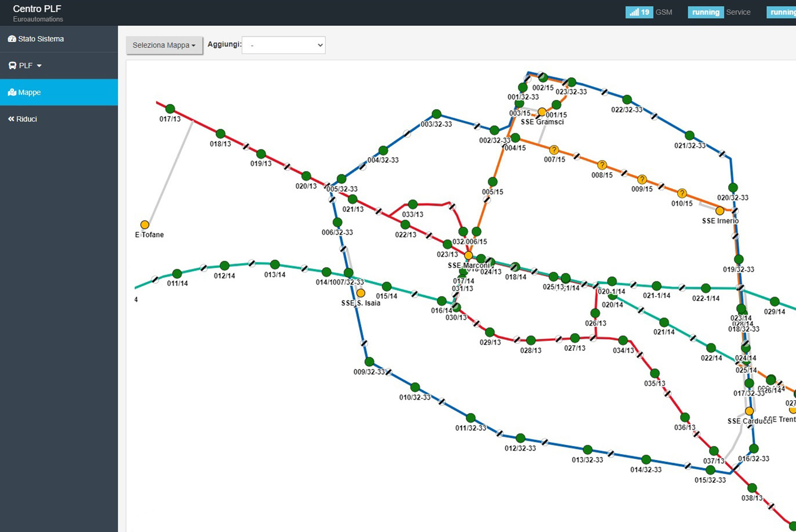This screenshot has height=532, width=796.
Task: Select the green node 016/32-33
Action: tap(754, 449)
